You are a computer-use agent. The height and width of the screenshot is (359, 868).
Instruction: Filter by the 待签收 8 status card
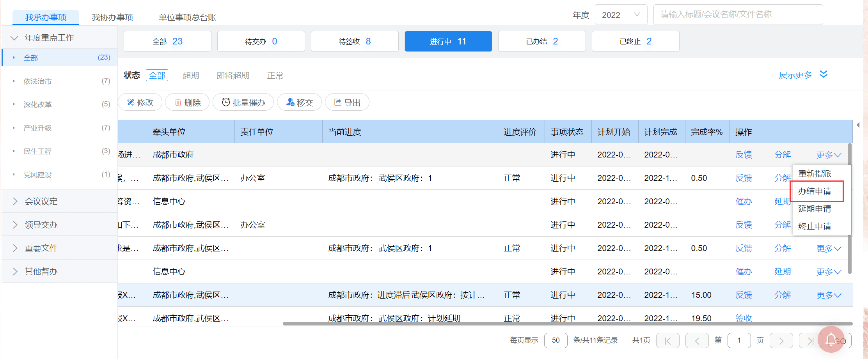(355, 41)
